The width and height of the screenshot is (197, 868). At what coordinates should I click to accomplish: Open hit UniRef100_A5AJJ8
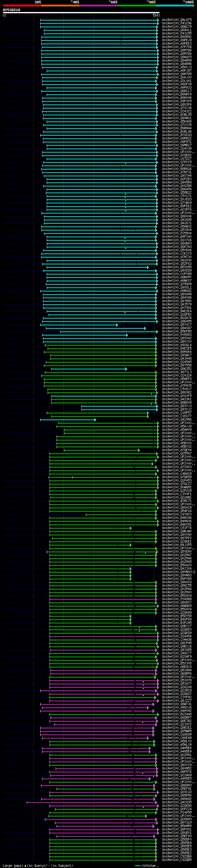[x=177, y=426]
